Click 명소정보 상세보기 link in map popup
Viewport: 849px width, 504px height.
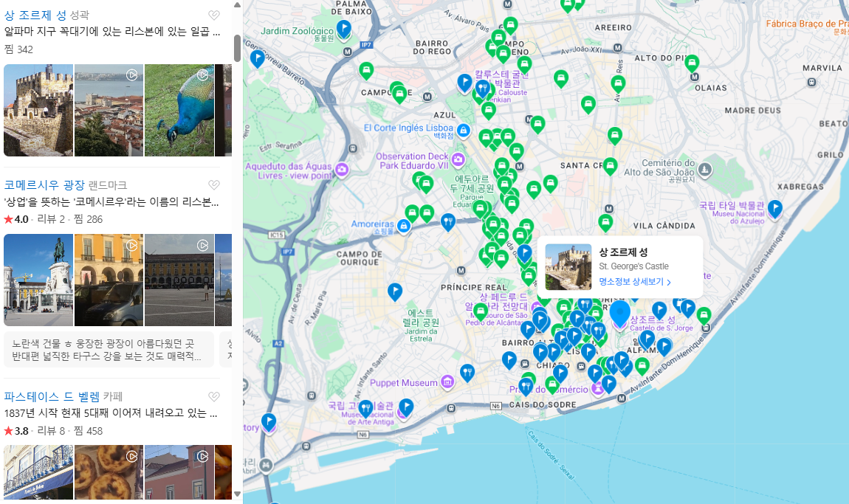(635, 282)
